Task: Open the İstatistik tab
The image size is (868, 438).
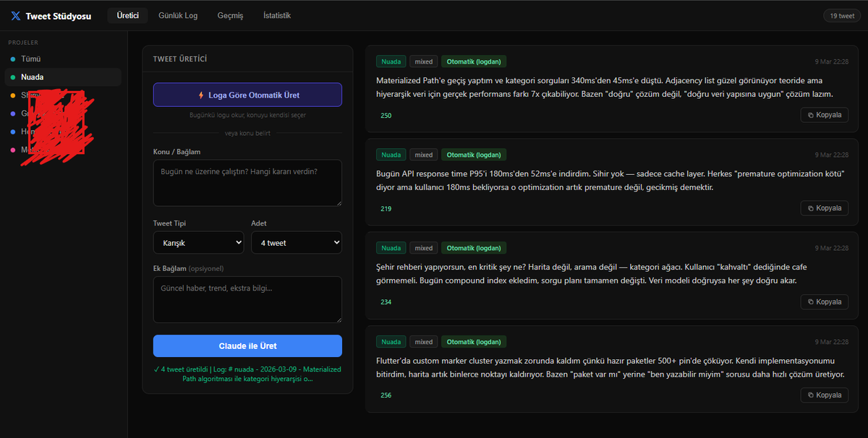Action: tap(277, 15)
